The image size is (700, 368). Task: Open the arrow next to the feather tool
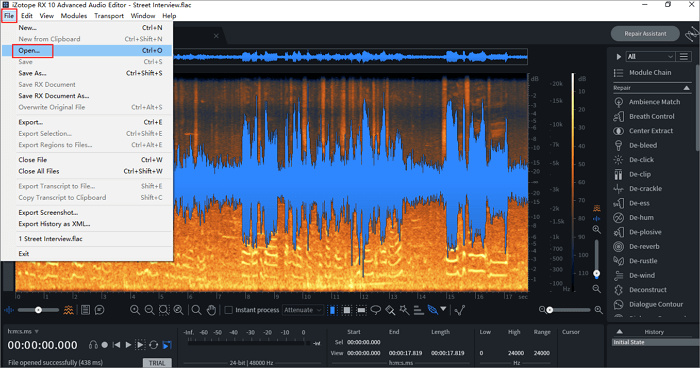[443, 308]
